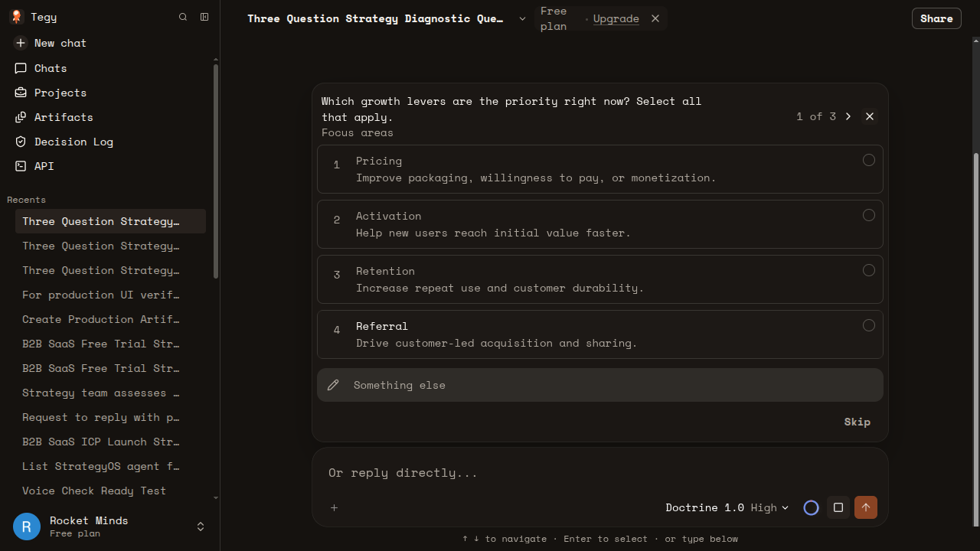Choose the Something else option

(600, 385)
